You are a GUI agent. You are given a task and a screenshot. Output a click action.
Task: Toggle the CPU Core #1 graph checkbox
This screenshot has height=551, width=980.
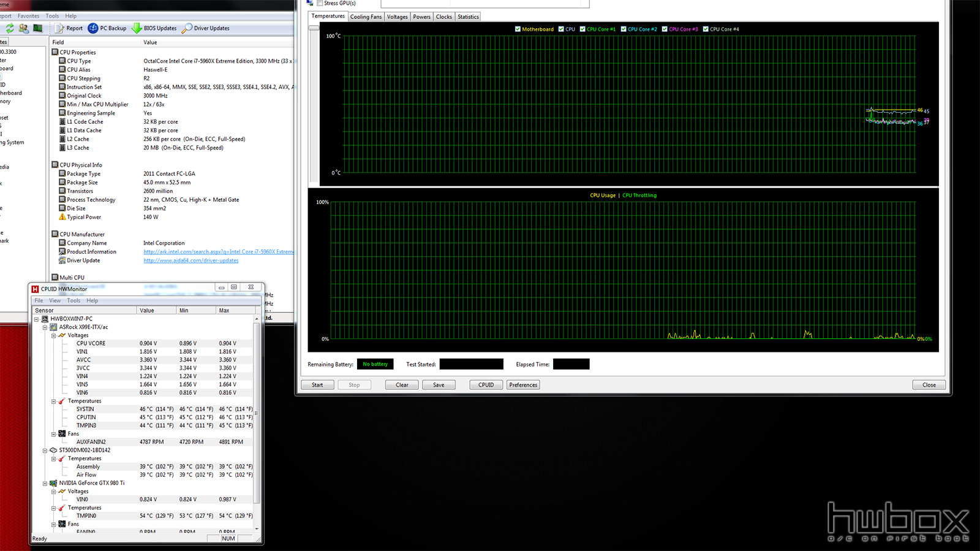click(x=583, y=29)
